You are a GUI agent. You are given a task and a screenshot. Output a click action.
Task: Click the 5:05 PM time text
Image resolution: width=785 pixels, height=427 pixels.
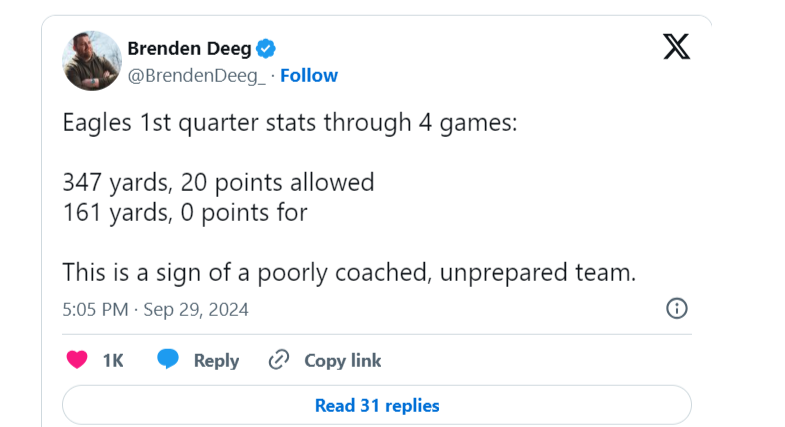tap(95, 309)
